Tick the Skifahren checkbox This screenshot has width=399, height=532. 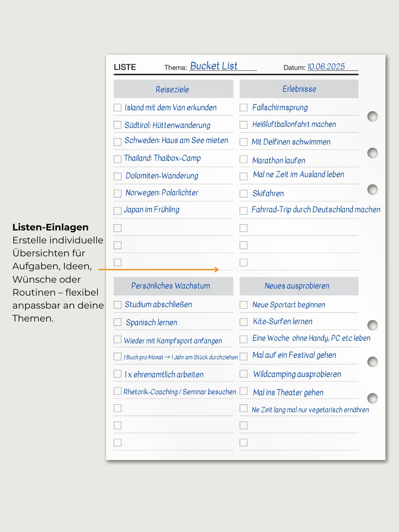point(243,194)
